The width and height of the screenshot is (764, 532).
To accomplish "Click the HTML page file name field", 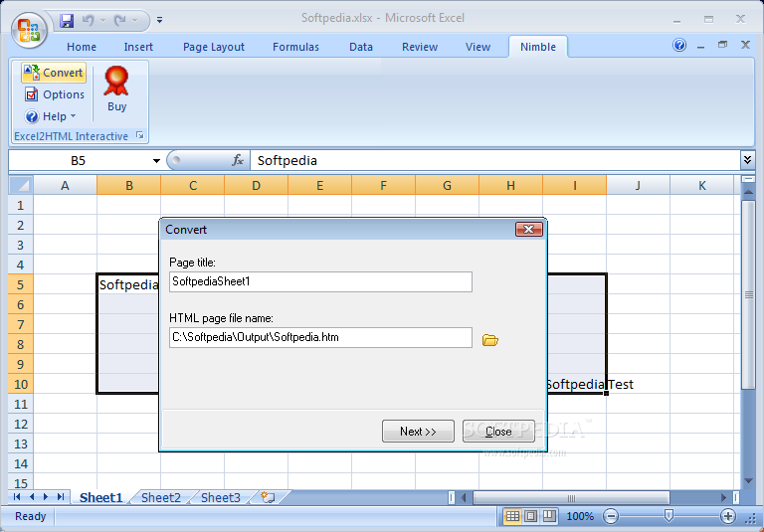I will tap(320, 338).
